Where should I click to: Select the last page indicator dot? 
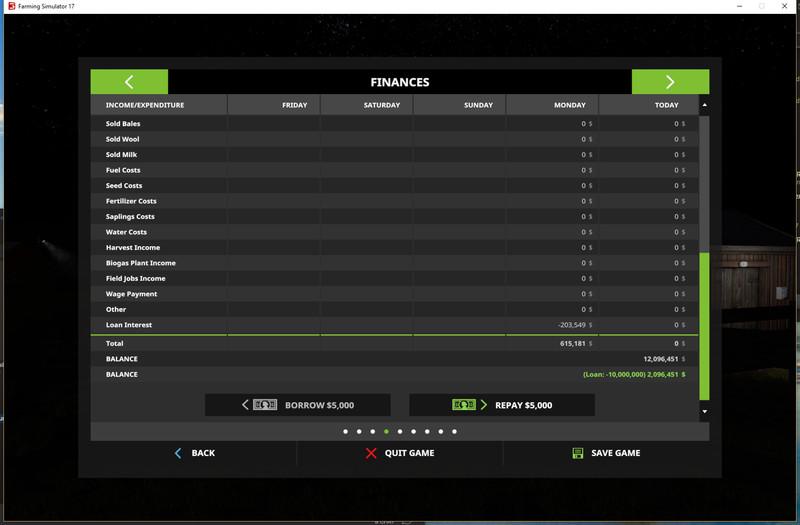tap(454, 432)
